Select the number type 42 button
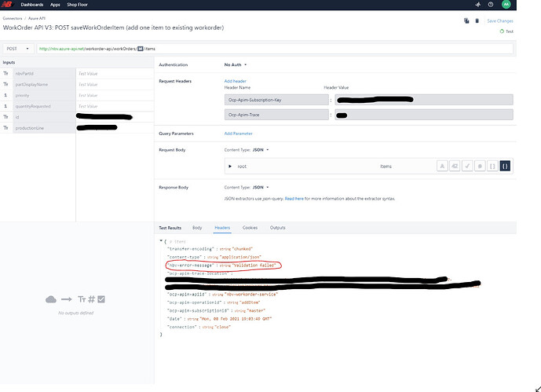 455,167
